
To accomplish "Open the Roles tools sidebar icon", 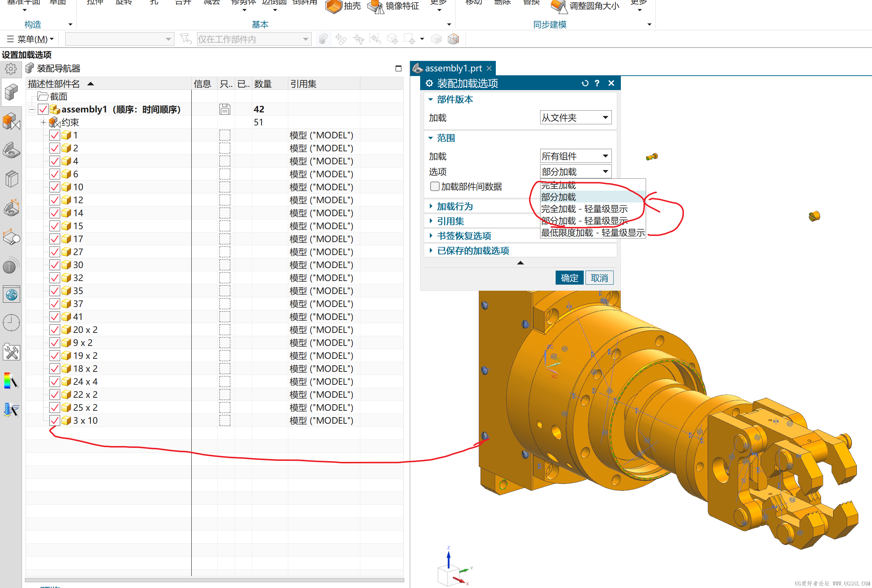I will coord(11,352).
